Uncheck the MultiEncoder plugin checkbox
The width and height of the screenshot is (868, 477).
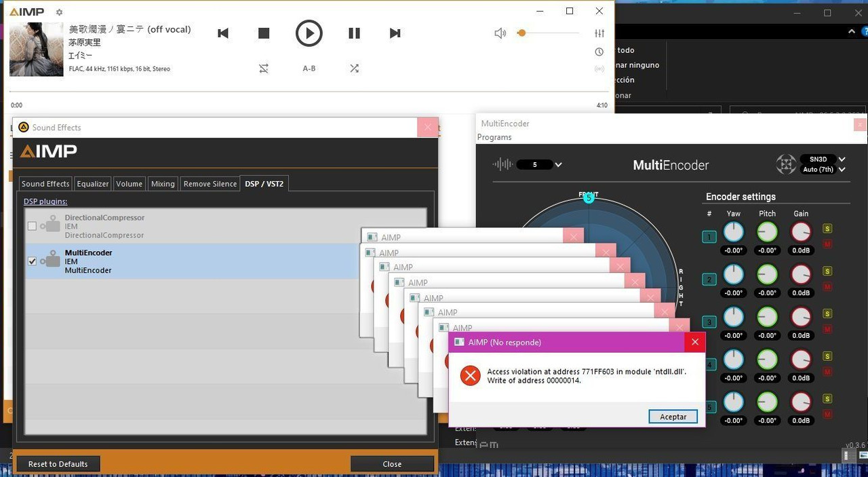coord(32,261)
